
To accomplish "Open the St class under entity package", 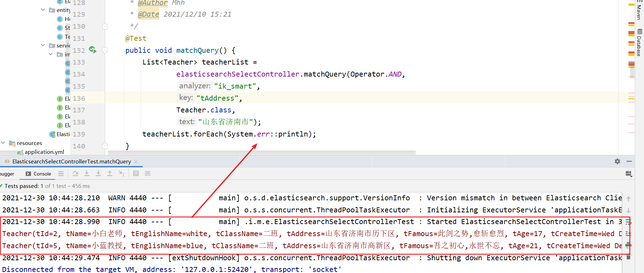I will pyautogui.click(x=64, y=28).
